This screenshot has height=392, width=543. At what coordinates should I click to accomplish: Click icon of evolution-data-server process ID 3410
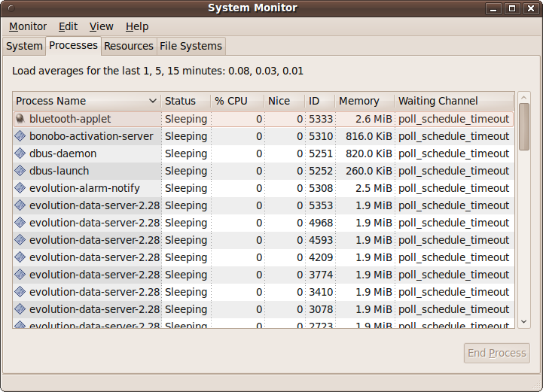[20, 292]
